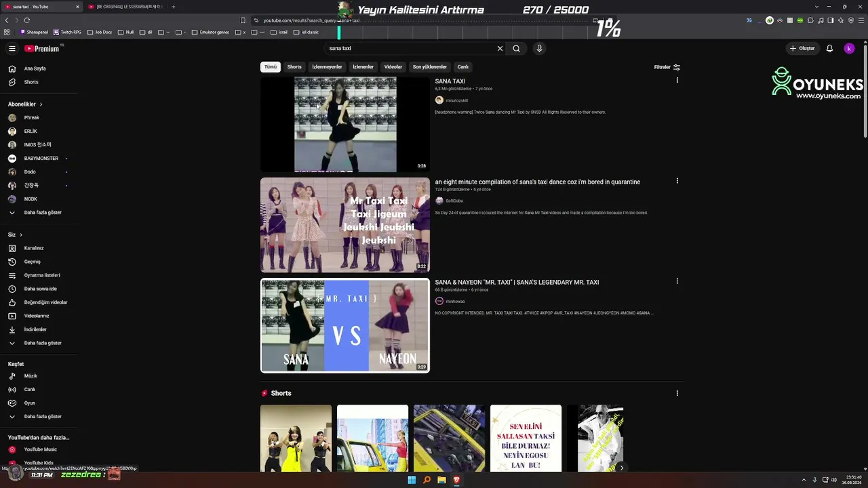Open Windows Start menu on taskbar
Image resolution: width=868 pixels, height=488 pixels.
(412, 480)
